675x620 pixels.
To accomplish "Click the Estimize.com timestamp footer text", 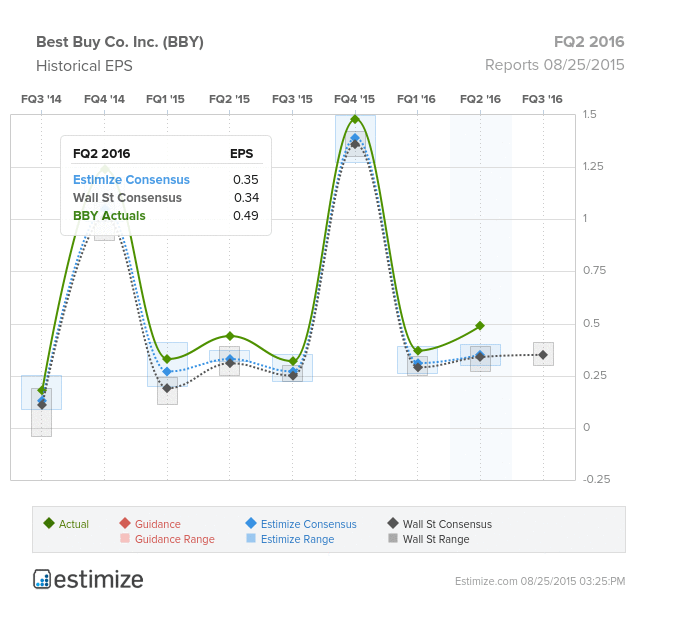I will pos(540,581).
